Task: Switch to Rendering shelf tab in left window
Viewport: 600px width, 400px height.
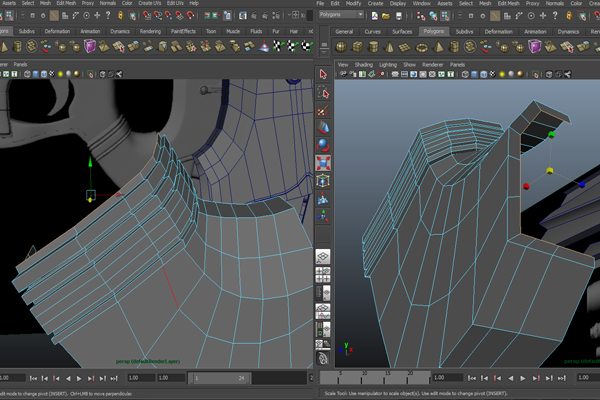Action: tap(150, 31)
